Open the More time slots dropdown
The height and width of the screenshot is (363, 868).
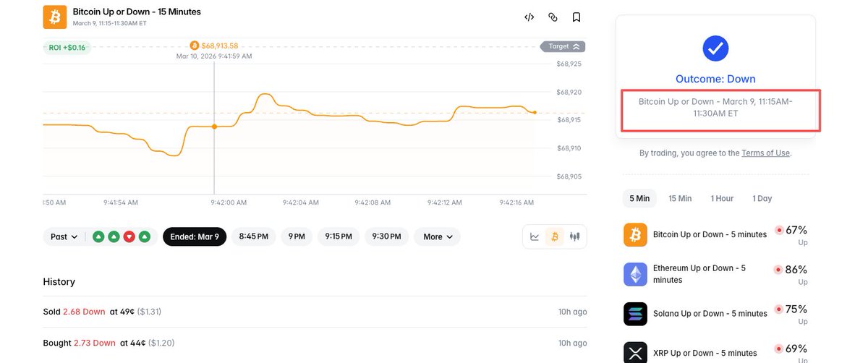pos(437,236)
